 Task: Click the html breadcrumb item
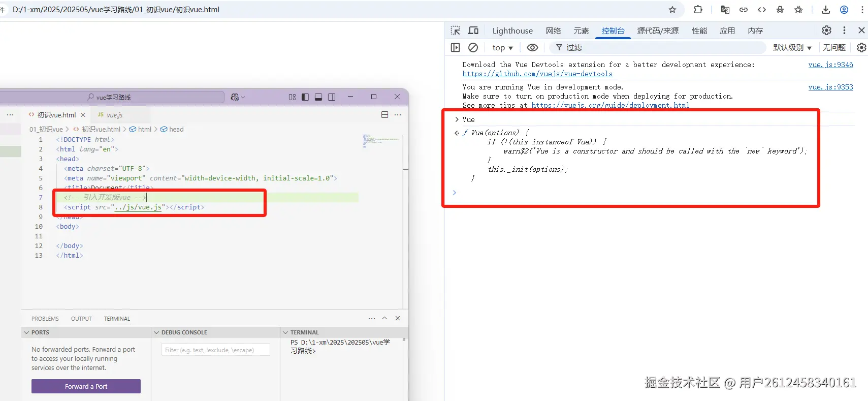click(x=141, y=129)
